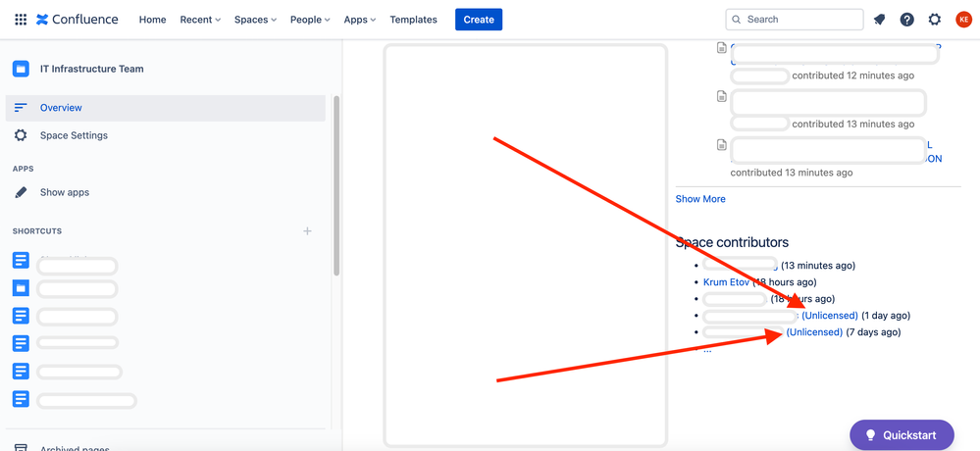Open the help question mark icon
This screenshot has width=980, height=451.
tap(906, 20)
